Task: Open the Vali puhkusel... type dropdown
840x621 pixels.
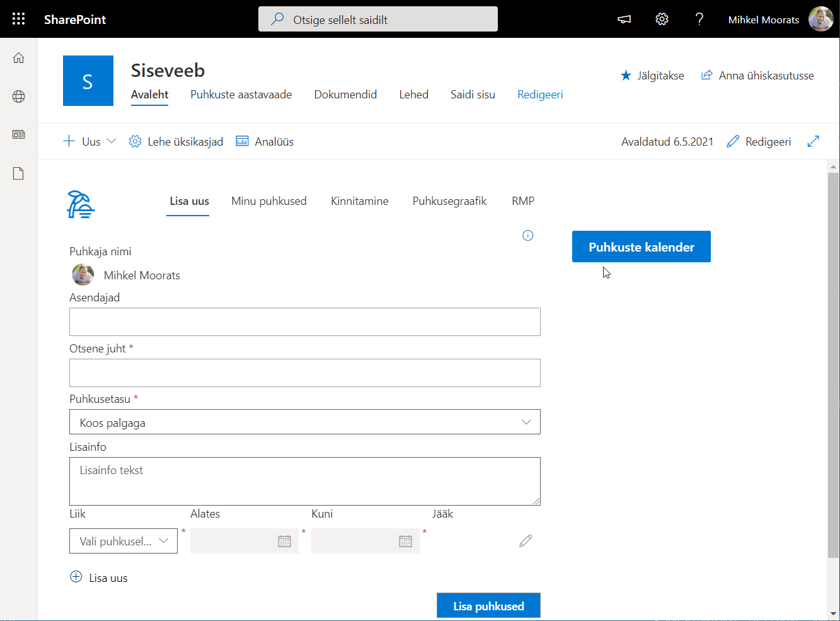Action: click(x=124, y=541)
